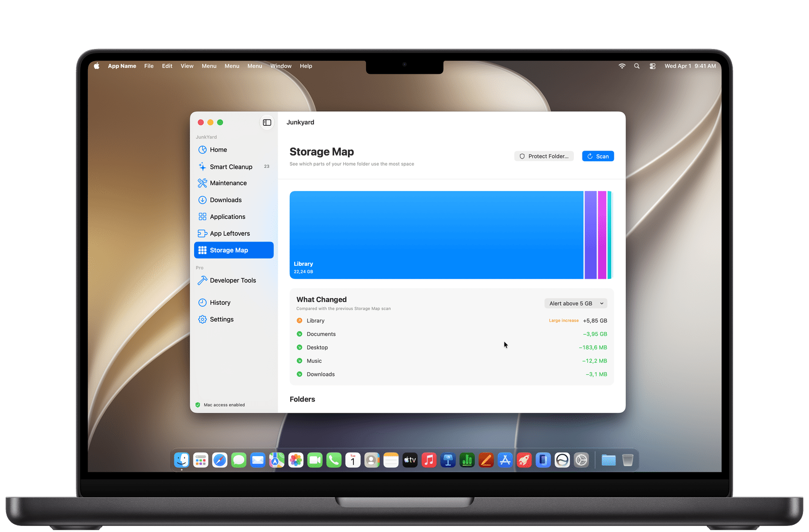The width and height of the screenshot is (809, 532).
Task: Open Control Center from the menu bar
Action: (x=653, y=66)
